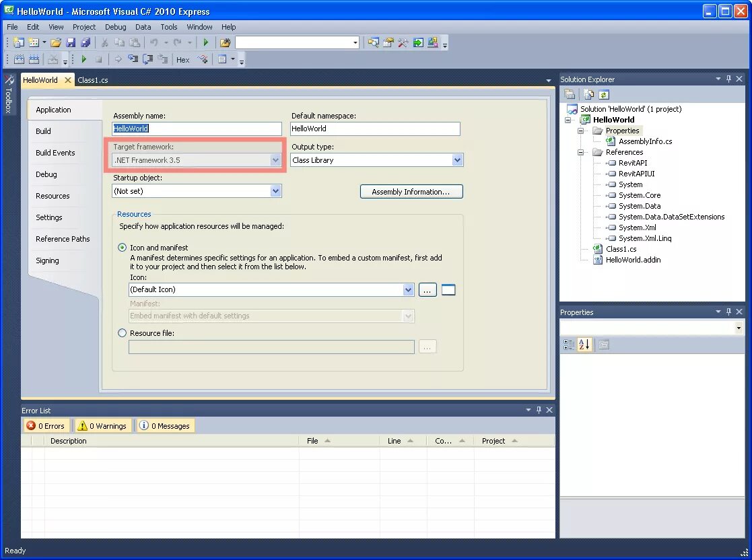The height and width of the screenshot is (560, 752).
Task: Click Refresh icon in Solution Explorer
Action: point(604,94)
